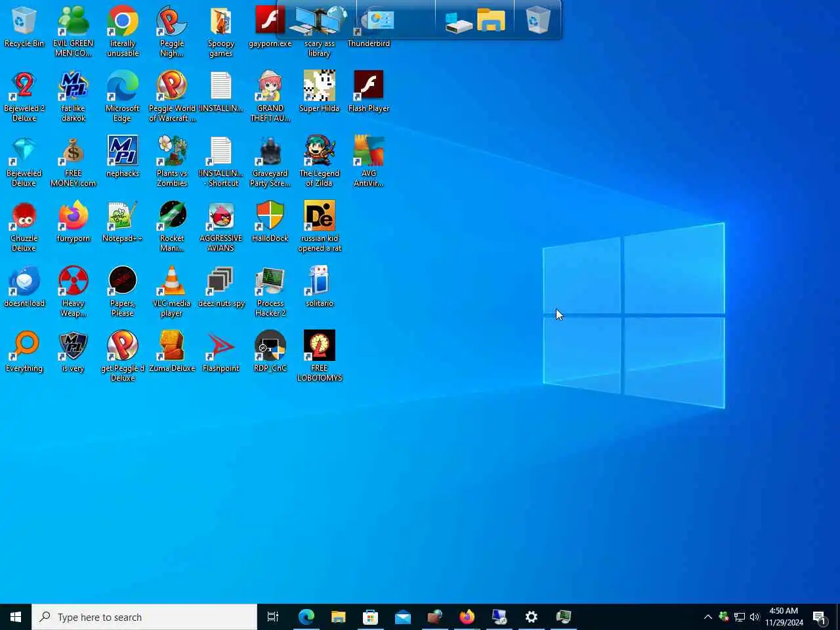Open File Explorer on the taskbar
The height and width of the screenshot is (630, 840).
[x=339, y=617]
